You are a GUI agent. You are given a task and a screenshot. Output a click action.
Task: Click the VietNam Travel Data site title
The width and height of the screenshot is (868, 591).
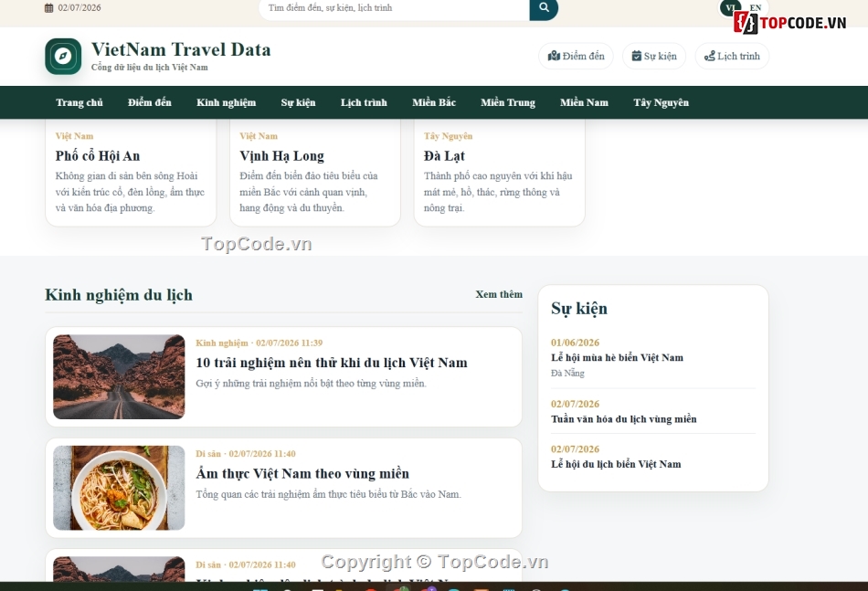[x=181, y=49]
